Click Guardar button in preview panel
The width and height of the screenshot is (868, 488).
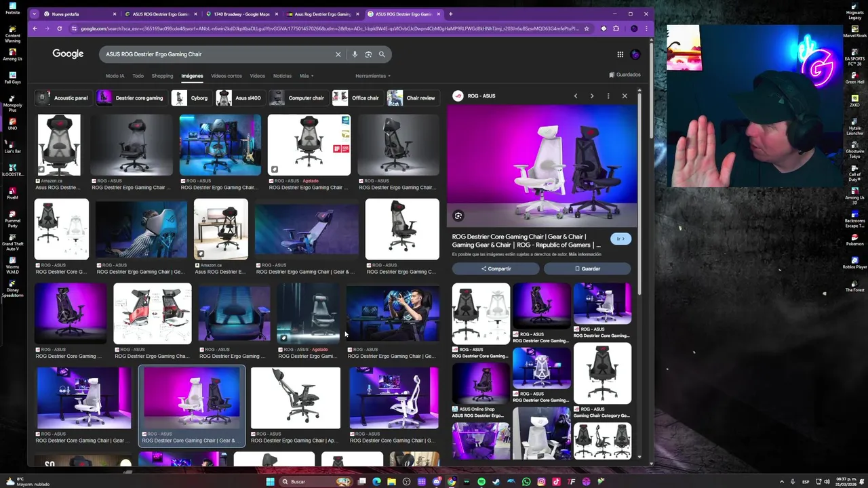(587, 268)
